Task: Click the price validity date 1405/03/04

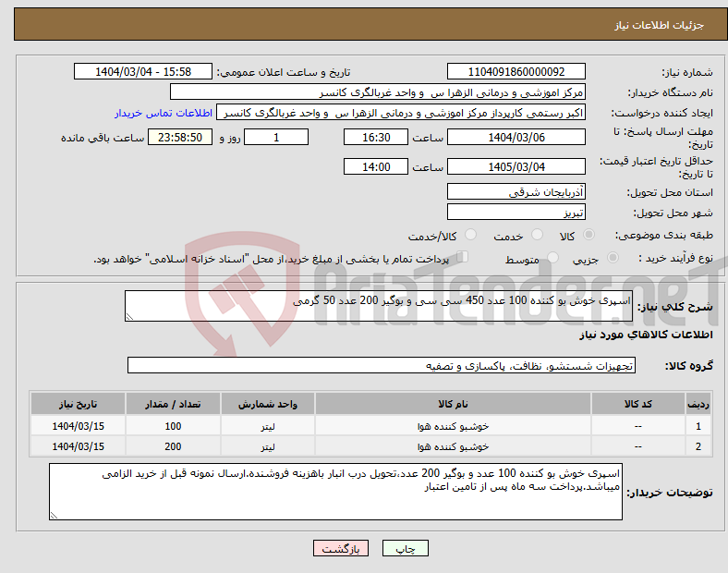Action: [x=516, y=166]
